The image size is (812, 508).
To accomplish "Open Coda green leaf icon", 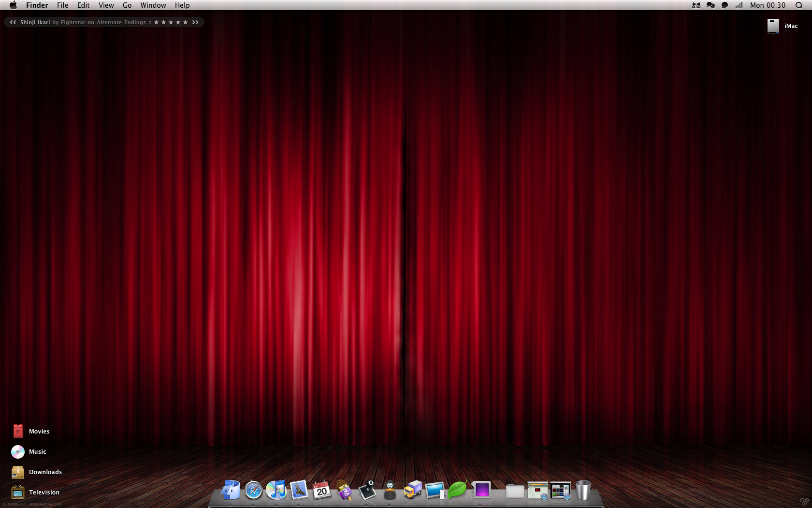I will pos(457,491).
